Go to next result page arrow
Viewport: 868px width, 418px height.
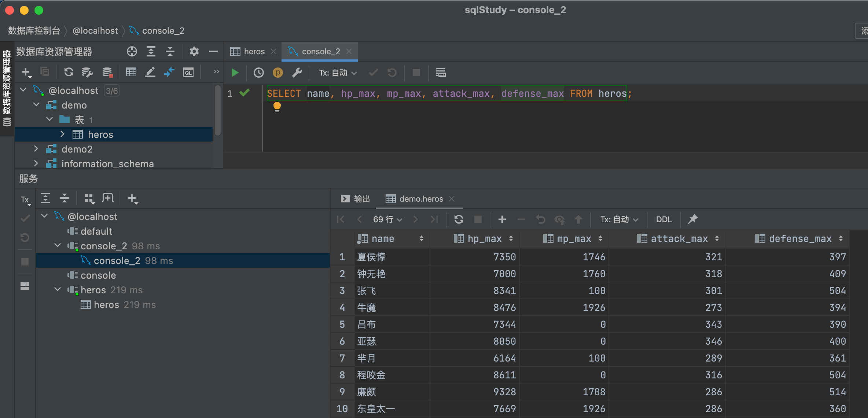415,219
